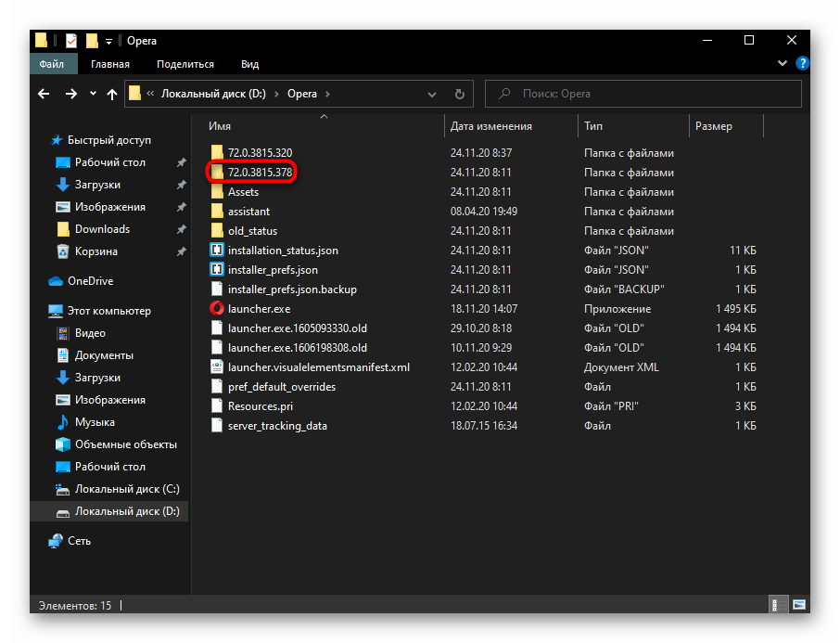
Task: Open OneDrive in the navigation pane
Action: (90, 281)
